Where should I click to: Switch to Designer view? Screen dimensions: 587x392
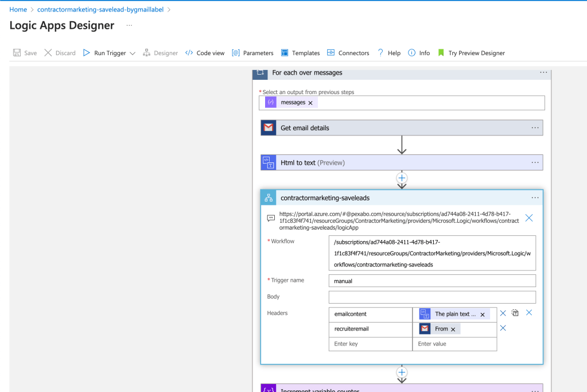160,53
